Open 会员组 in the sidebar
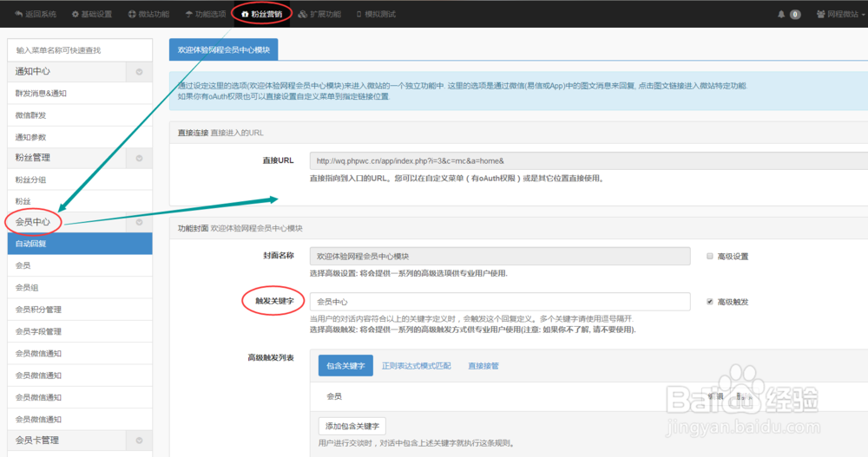 [80, 288]
